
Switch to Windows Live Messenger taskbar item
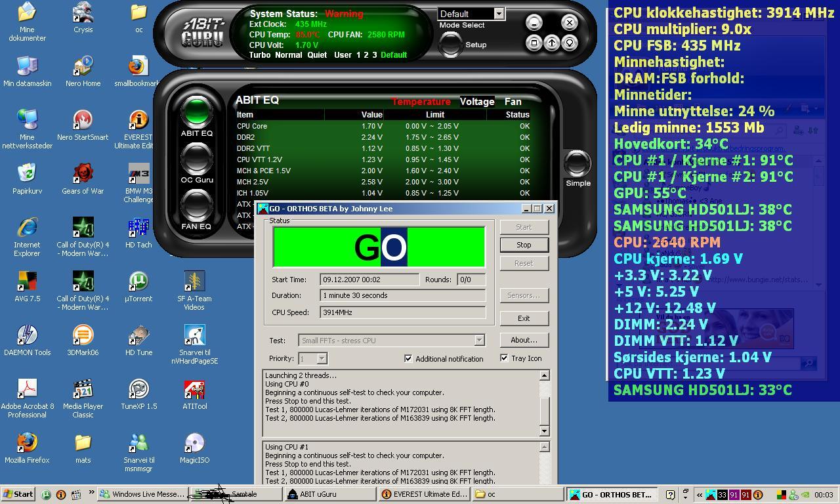142,494
